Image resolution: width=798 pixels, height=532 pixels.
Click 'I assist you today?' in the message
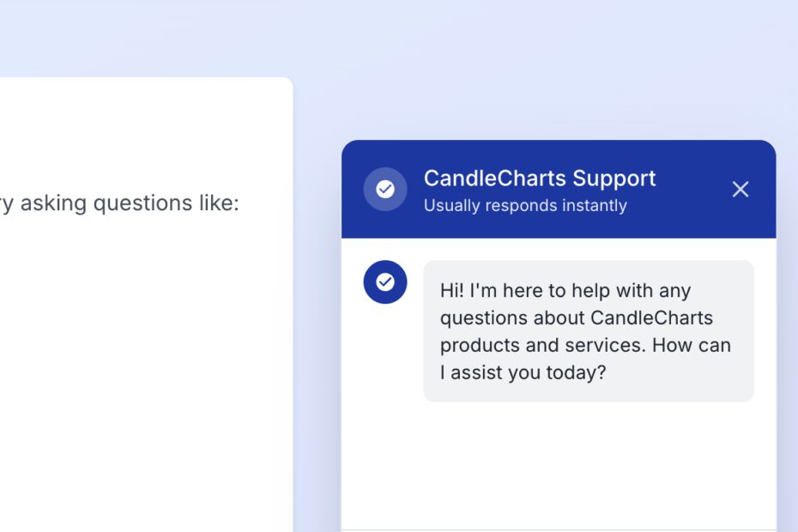click(x=523, y=372)
